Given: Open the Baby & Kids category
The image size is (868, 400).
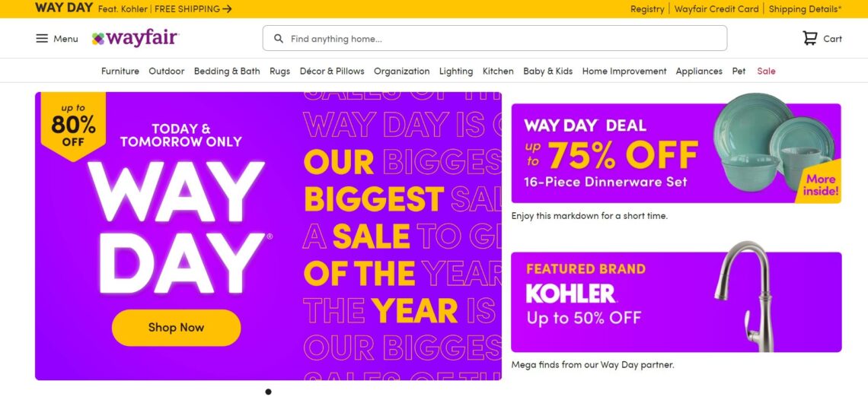Looking at the screenshot, I should click(547, 71).
